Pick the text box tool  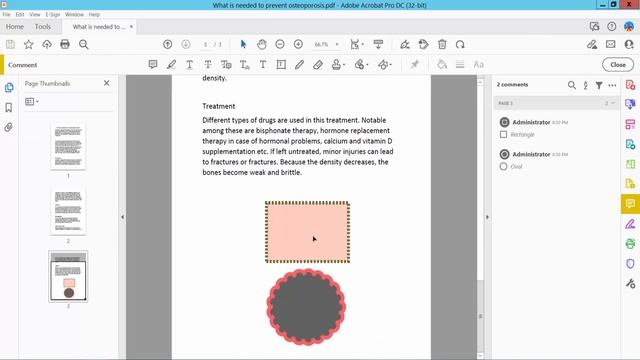[281, 64]
